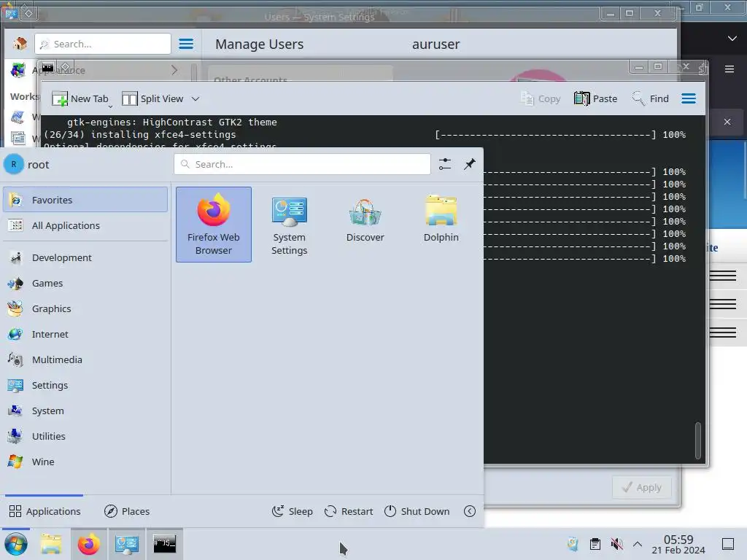Open Games category
This screenshot has width=747, height=560.
pos(85,283)
